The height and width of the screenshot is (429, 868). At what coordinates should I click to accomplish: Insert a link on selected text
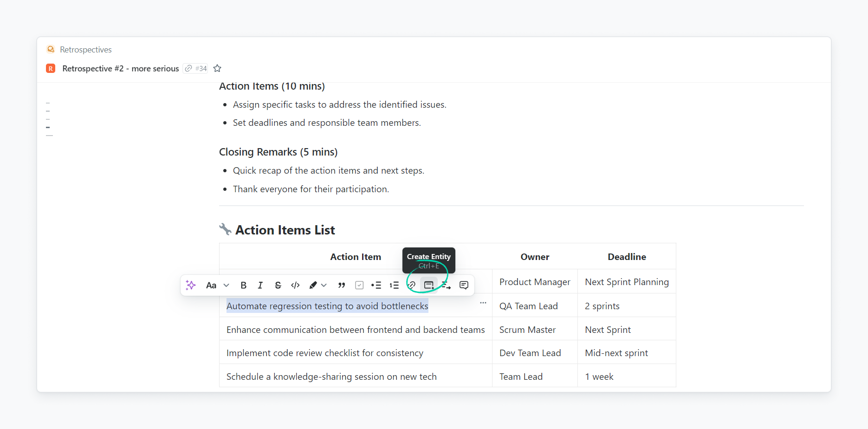(411, 285)
